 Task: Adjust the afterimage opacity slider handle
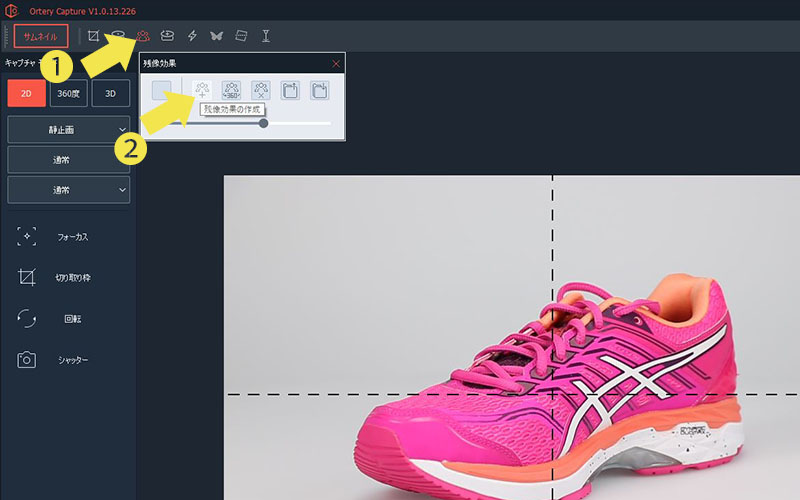pos(263,123)
